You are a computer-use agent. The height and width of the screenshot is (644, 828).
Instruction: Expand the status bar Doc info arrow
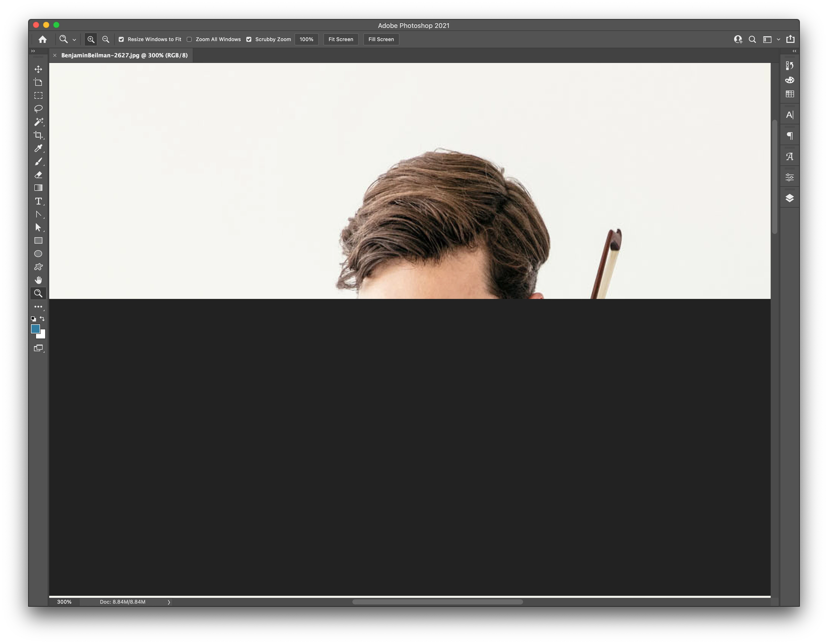(169, 602)
